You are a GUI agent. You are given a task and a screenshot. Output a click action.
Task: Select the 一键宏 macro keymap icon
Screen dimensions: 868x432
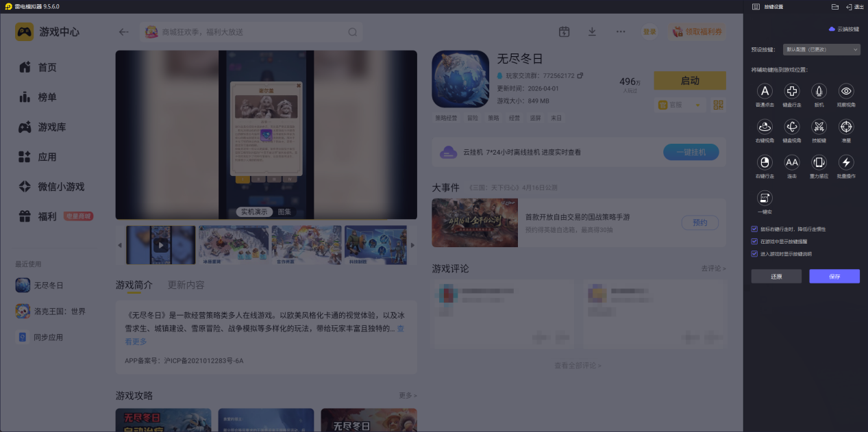coord(764,198)
